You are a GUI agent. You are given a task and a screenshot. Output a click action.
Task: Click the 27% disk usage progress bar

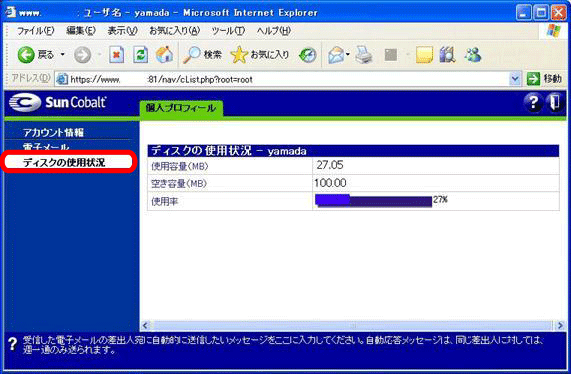(x=374, y=201)
